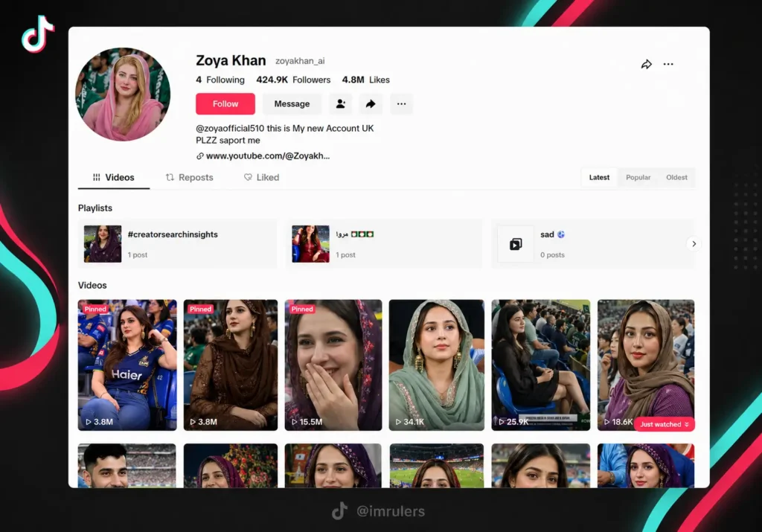762x532 pixels.
Task: Open the 34.1K views green scarf video
Action: pos(436,365)
